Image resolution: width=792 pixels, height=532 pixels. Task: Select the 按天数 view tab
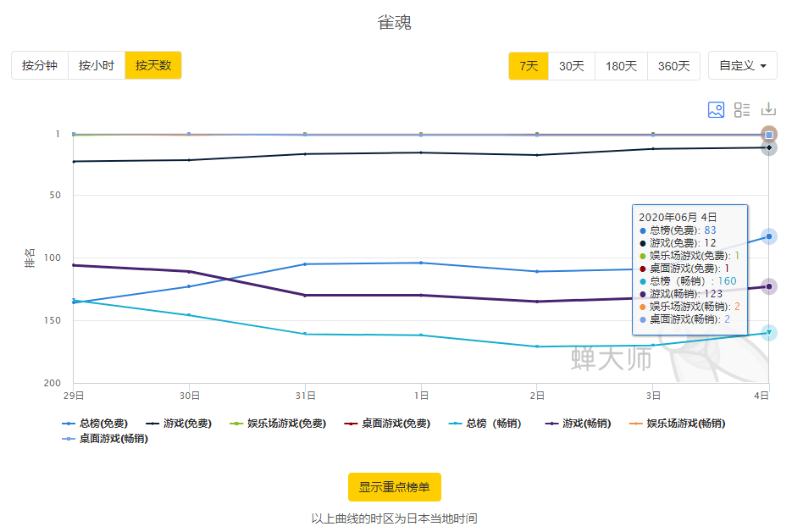153,65
